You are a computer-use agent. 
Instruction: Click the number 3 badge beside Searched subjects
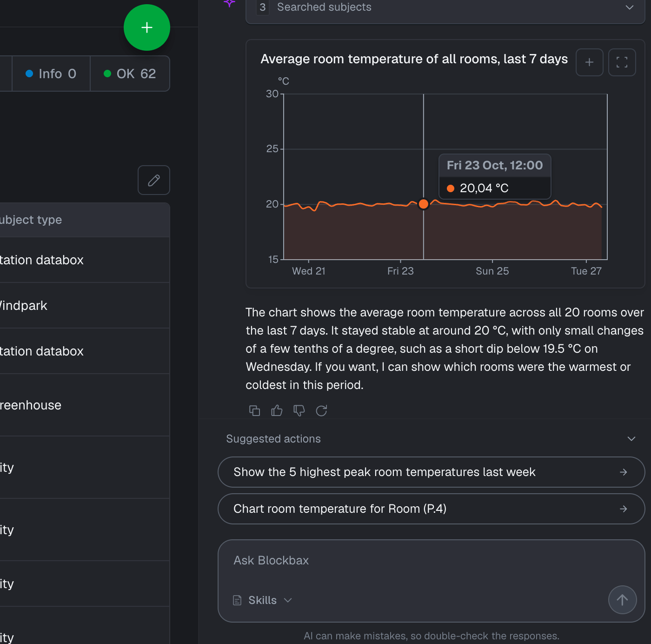pos(263,7)
